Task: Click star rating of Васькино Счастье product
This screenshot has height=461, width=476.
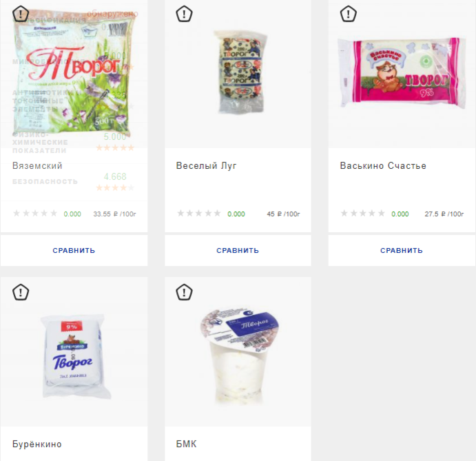Action: coord(363,214)
